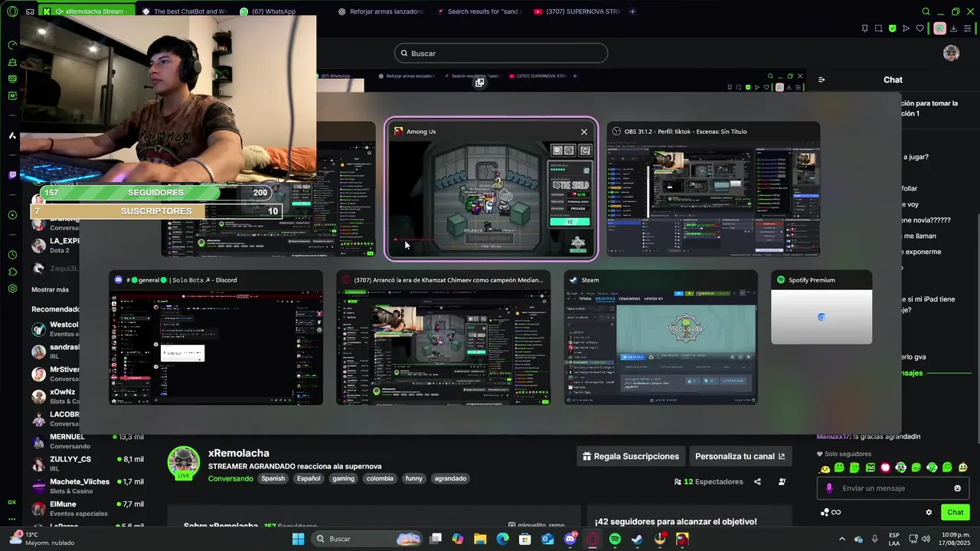Add a new browser tab
Screen dimensions: 980x551
(x=632, y=11)
